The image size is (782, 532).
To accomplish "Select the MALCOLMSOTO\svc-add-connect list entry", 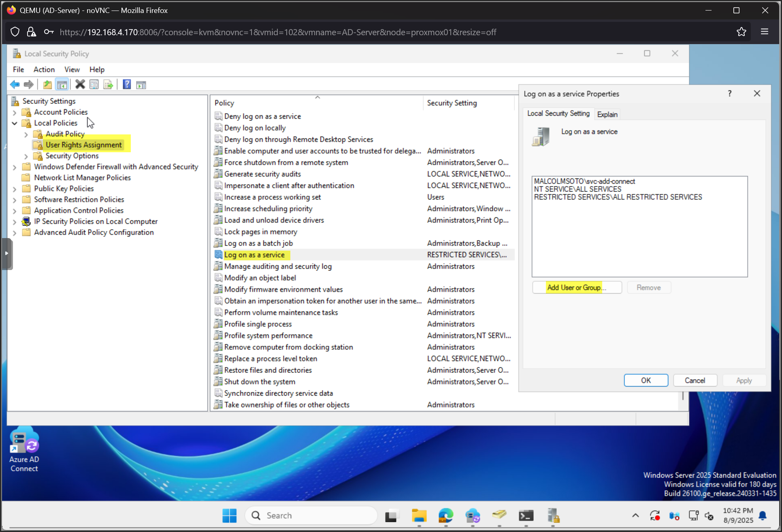I will click(584, 181).
